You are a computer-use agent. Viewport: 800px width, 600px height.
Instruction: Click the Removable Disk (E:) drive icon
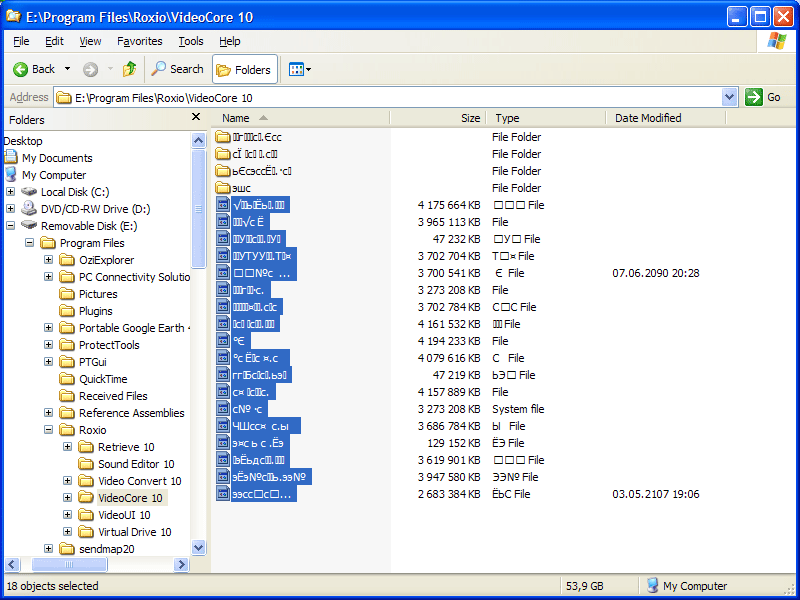click(29, 225)
